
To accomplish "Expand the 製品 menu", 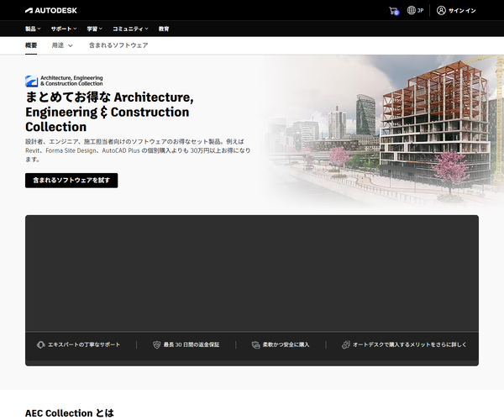I will (33, 29).
